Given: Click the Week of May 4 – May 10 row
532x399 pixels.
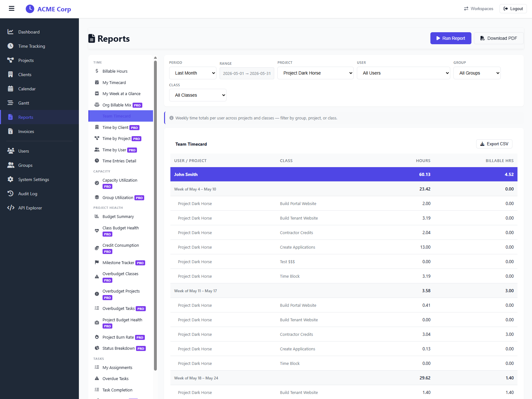Looking at the screenshot, I should [x=344, y=189].
